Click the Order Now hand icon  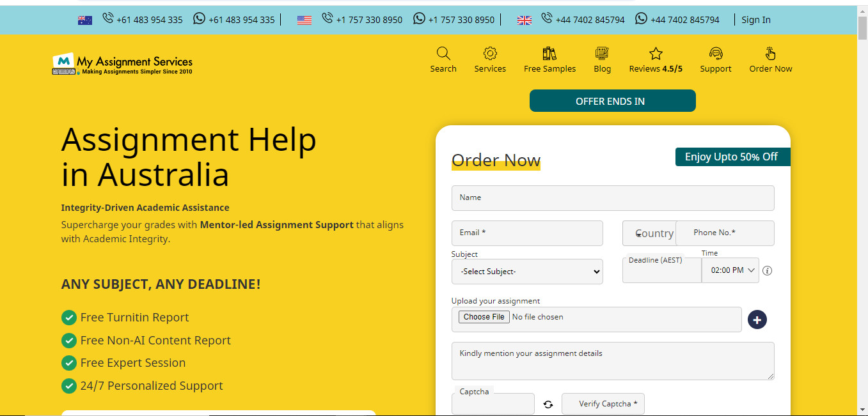(770, 54)
